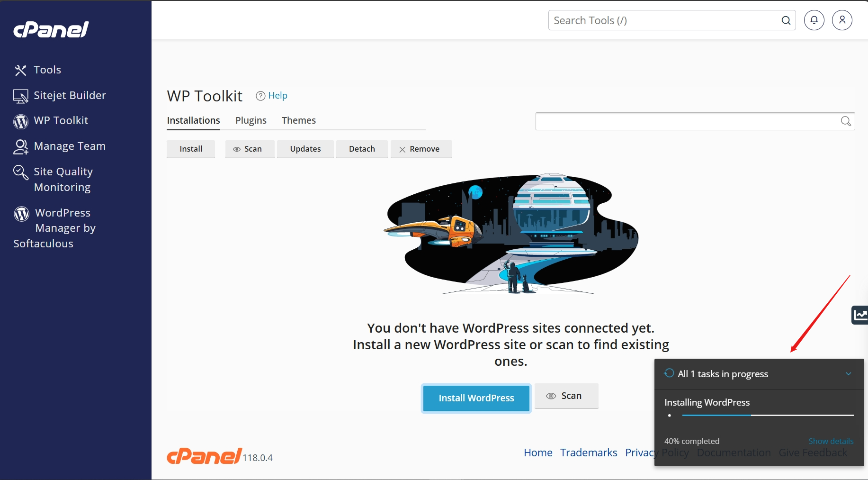Click the Scan toolbar button

tap(250, 149)
